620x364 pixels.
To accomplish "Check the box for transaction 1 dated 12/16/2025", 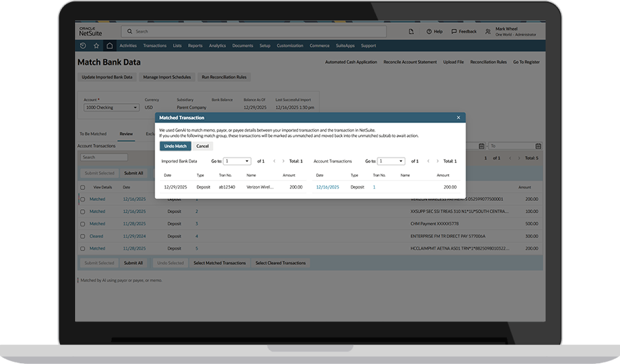I will tap(83, 200).
